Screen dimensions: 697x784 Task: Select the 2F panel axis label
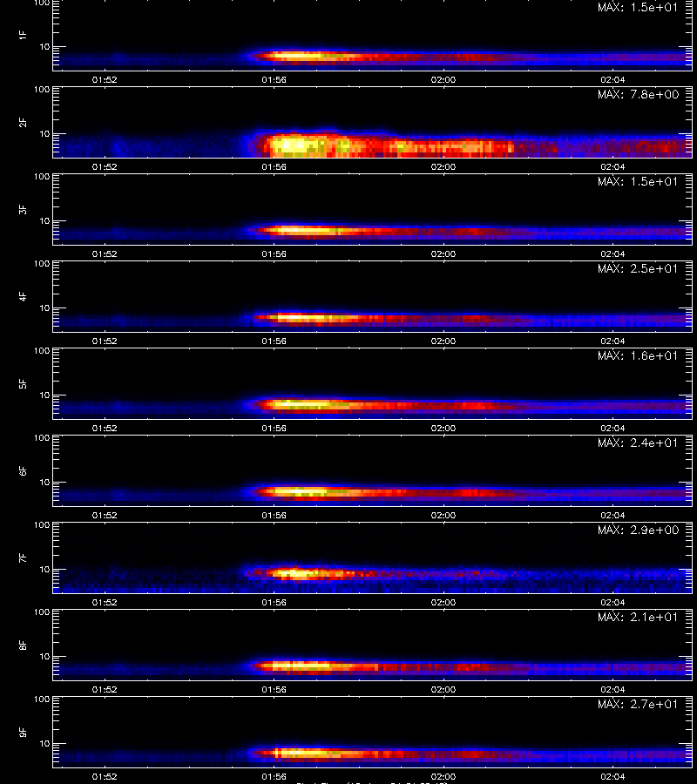click(x=23, y=123)
